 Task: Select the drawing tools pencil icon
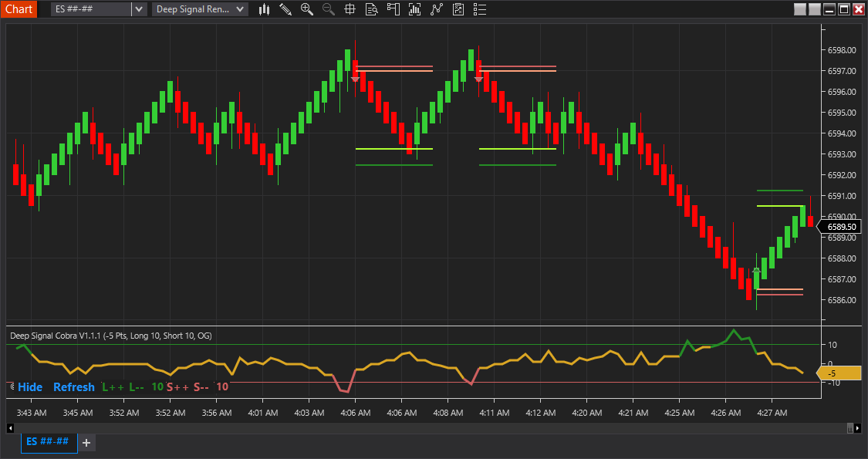[285, 9]
